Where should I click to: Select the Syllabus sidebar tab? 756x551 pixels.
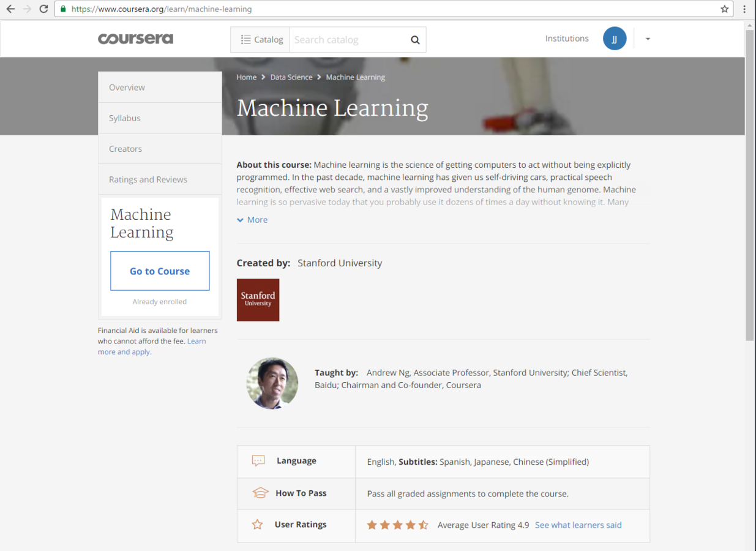point(160,118)
